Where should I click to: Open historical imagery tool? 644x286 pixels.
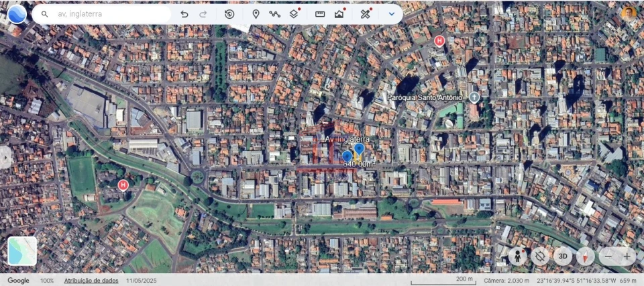pyautogui.click(x=229, y=13)
